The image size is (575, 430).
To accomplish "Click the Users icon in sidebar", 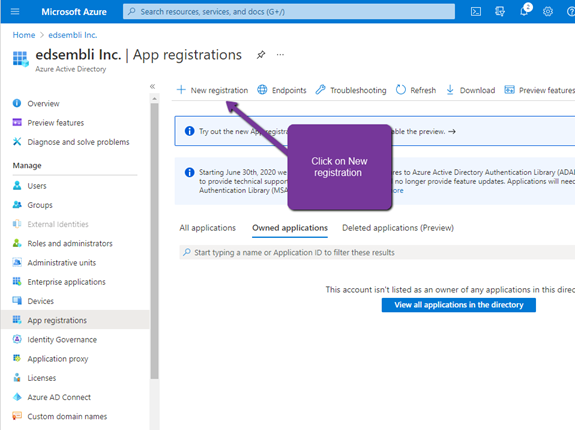I will click(17, 185).
